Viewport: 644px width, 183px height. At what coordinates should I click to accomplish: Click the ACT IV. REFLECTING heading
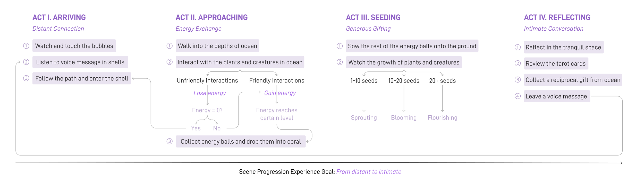pos(557,17)
